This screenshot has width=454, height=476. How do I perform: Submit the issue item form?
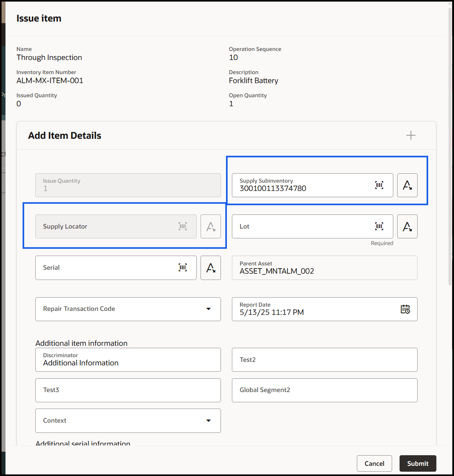(418, 463)
